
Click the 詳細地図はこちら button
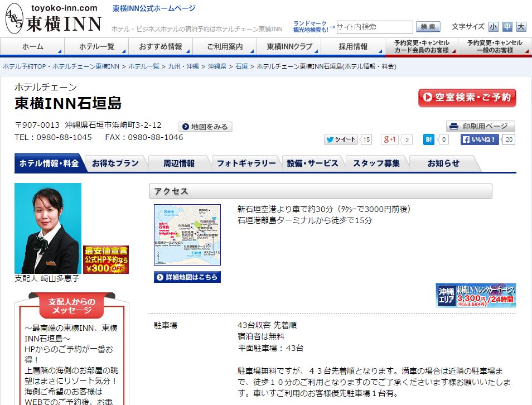pyautogui.click(x=187, y=277)
